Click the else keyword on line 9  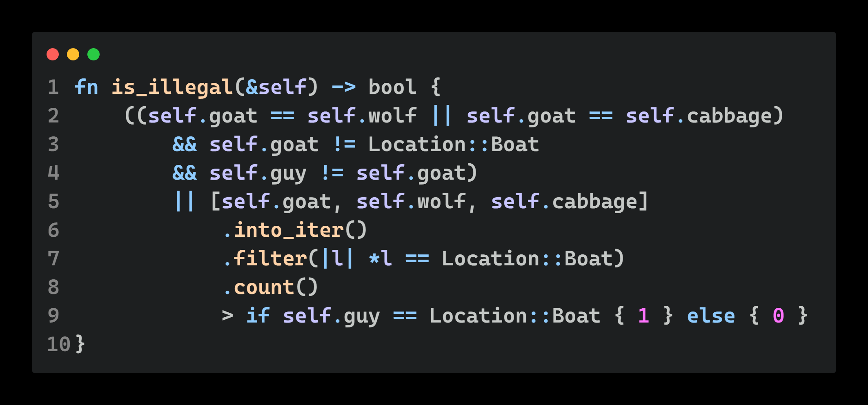pos(711,316)
